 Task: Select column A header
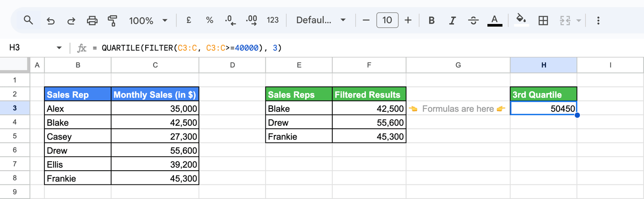coord(37,65)
